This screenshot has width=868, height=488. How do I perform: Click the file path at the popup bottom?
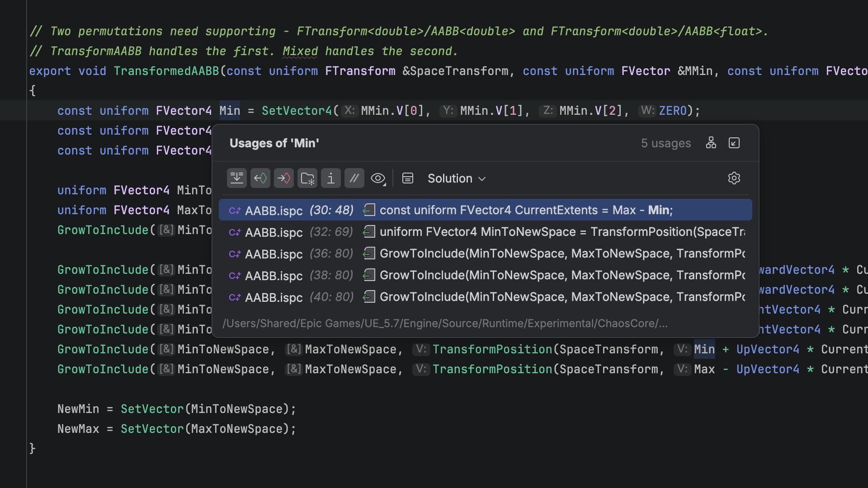445,324
